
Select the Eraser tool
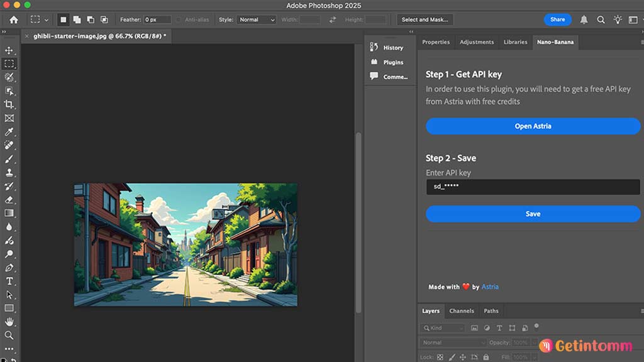pos(9,200)
